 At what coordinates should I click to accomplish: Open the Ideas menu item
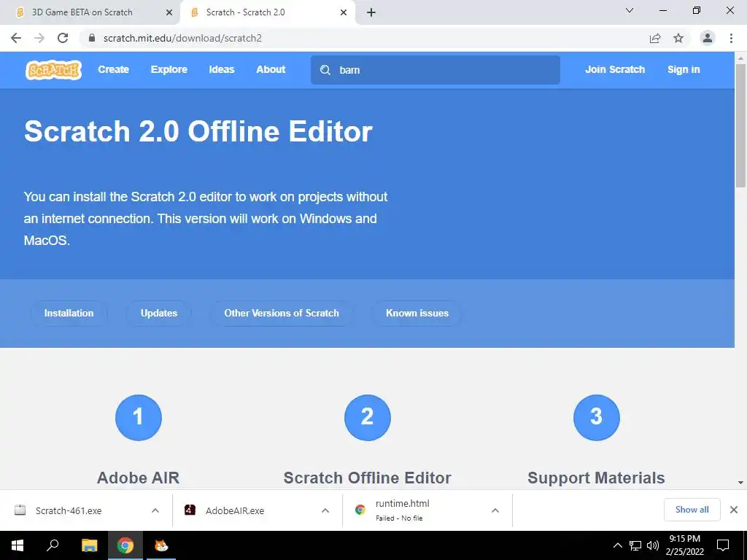pyautogui.click(x=222, y=69)
